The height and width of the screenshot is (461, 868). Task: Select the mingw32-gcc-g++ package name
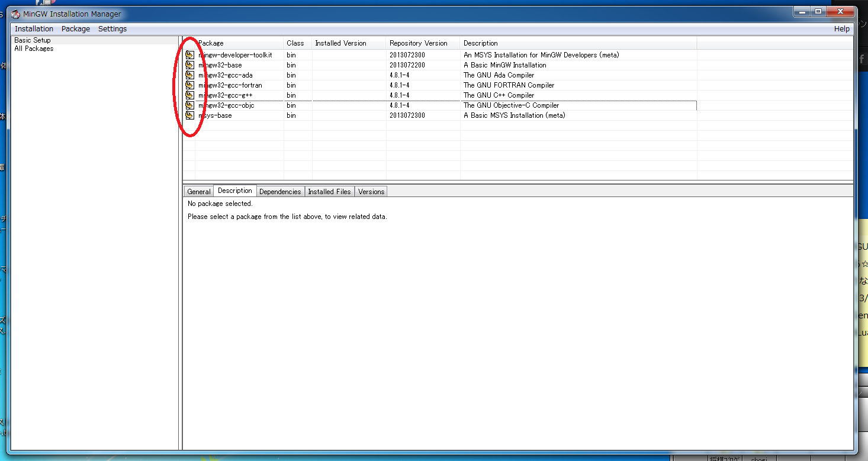[226, 95]
